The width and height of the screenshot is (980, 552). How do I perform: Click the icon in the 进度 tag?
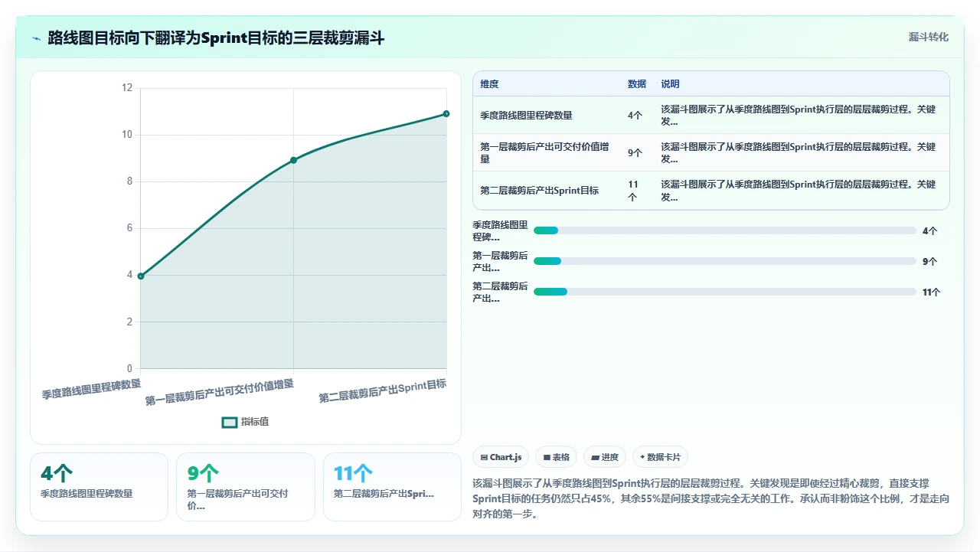[595, 457]
